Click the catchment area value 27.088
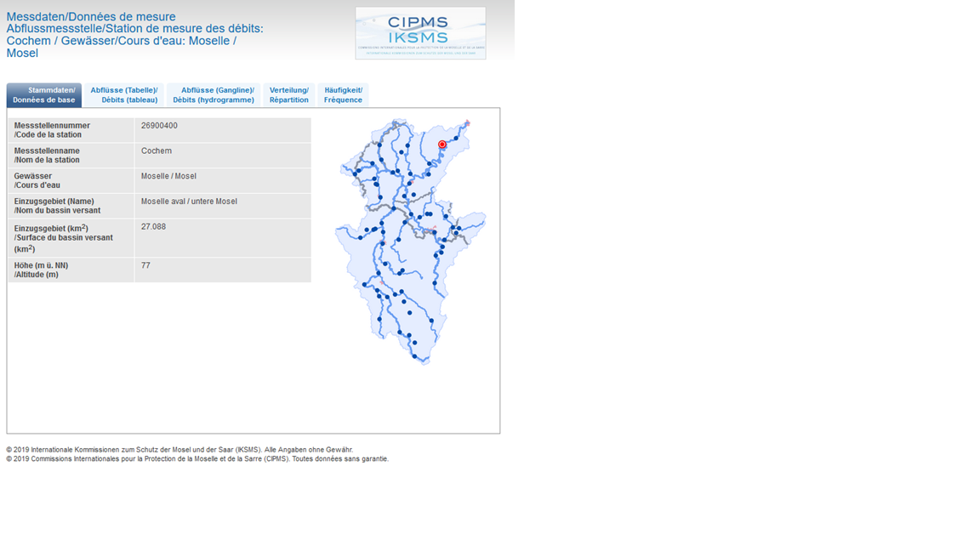The height and width of the screenshot is (551, 980). coord(153,227)
